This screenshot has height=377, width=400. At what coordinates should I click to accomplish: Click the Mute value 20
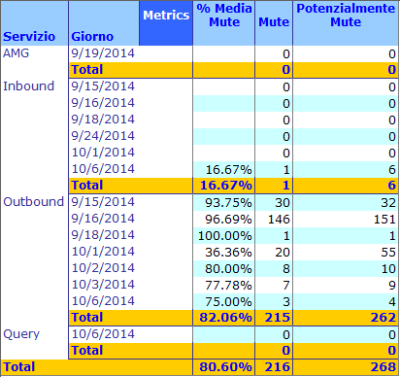click(x=282, y=252)
